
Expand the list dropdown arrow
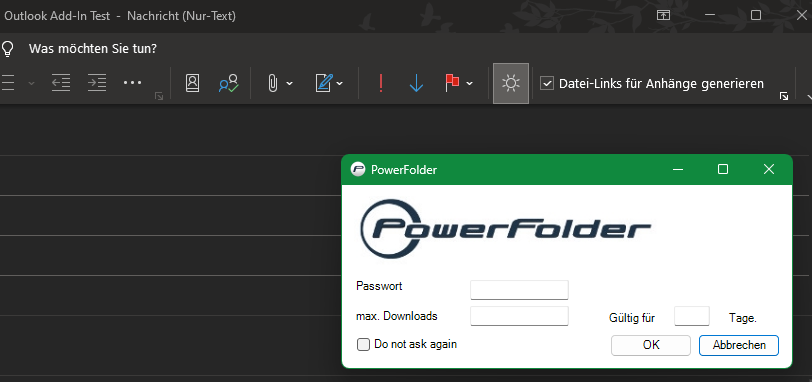31,83
